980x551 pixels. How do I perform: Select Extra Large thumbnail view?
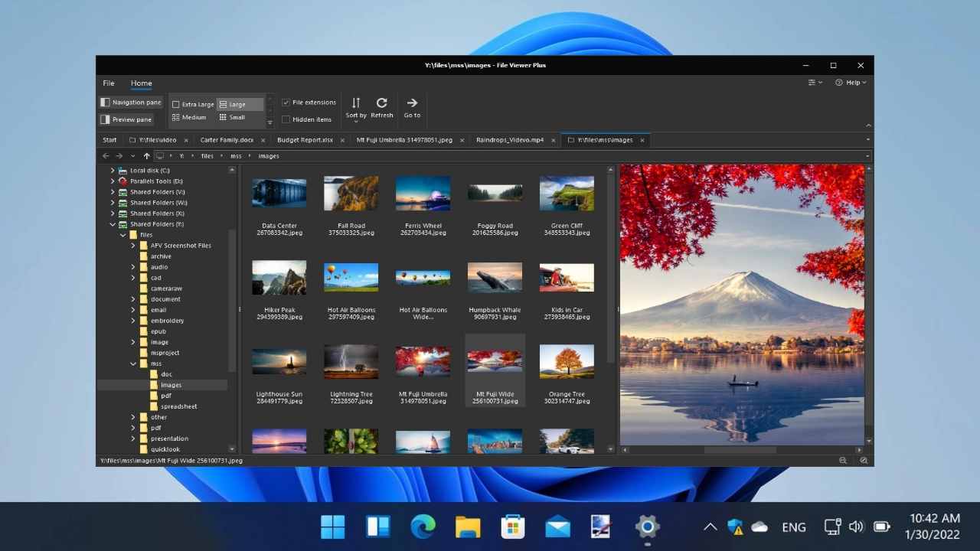(192, 104)
